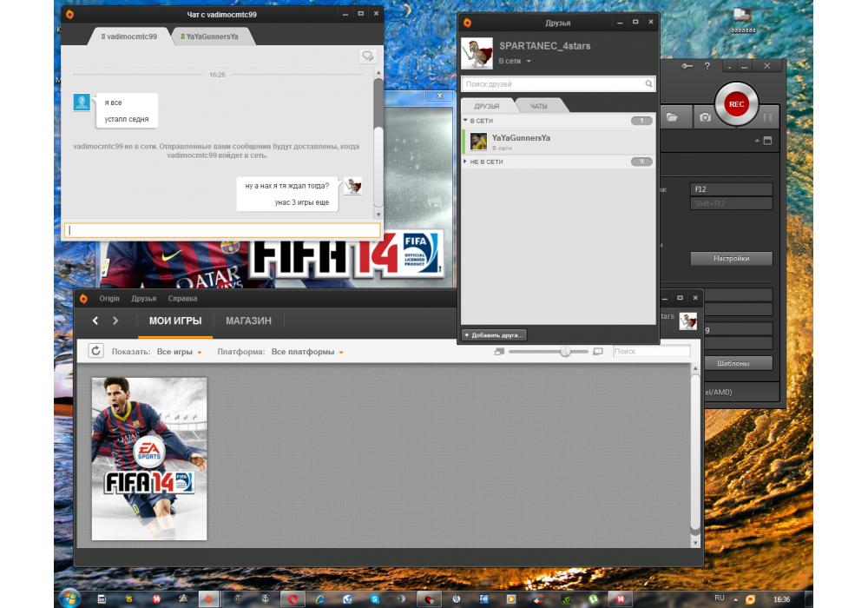Take a screenshot with the Bandicam camera icon
Screen dimensions: 868x608
point(705,117)
